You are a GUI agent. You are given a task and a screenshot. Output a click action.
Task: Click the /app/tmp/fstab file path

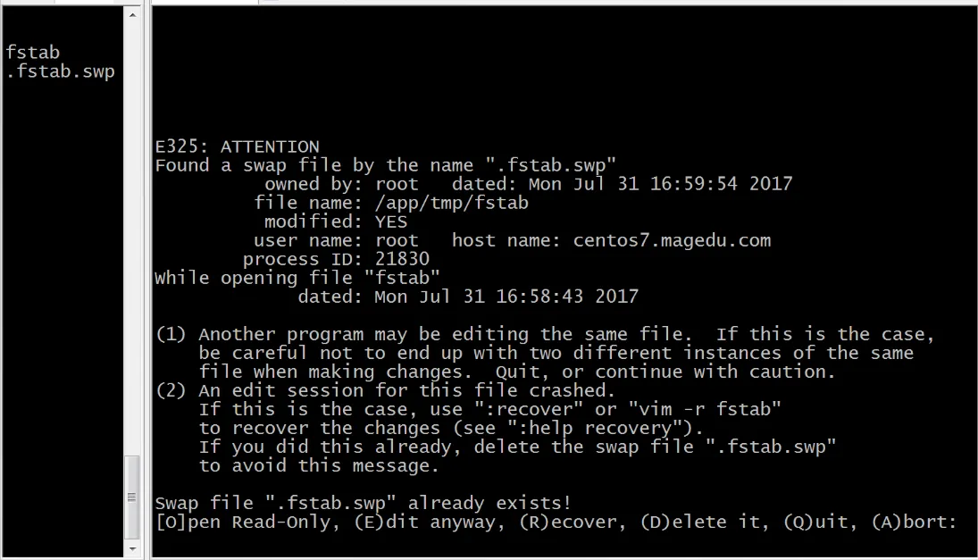coord(452,203)
